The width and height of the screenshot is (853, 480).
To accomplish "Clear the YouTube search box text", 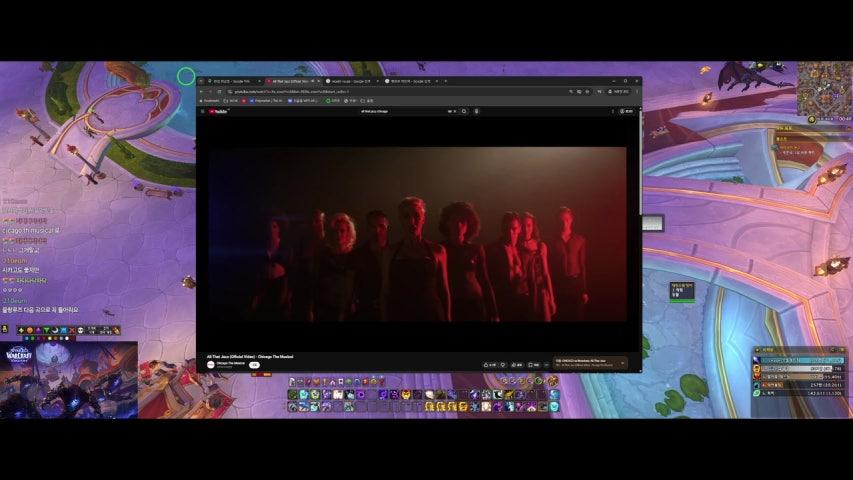I will [x=455, y=112].
